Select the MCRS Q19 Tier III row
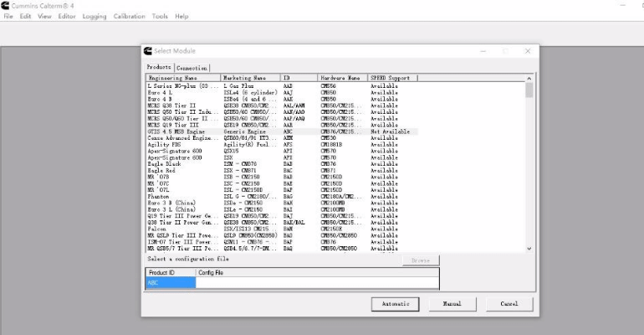Viewport: 644px width, 335px height. click(x=282, y=125)
